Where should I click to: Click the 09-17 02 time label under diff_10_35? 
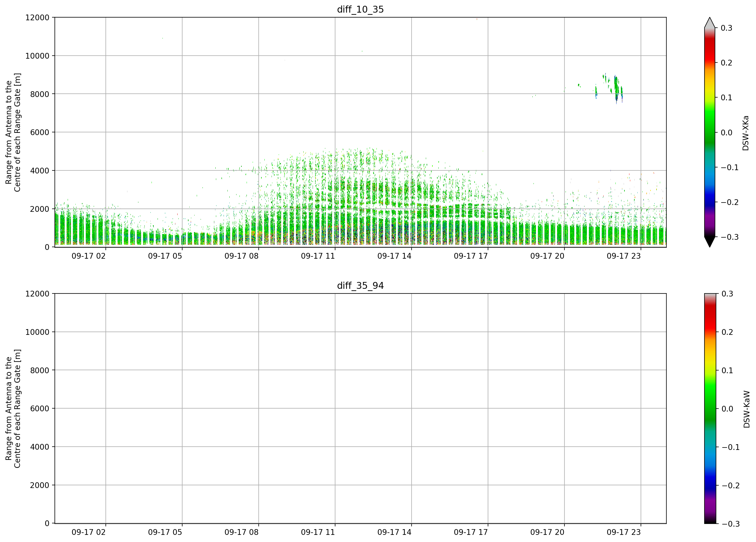point(89,256)
